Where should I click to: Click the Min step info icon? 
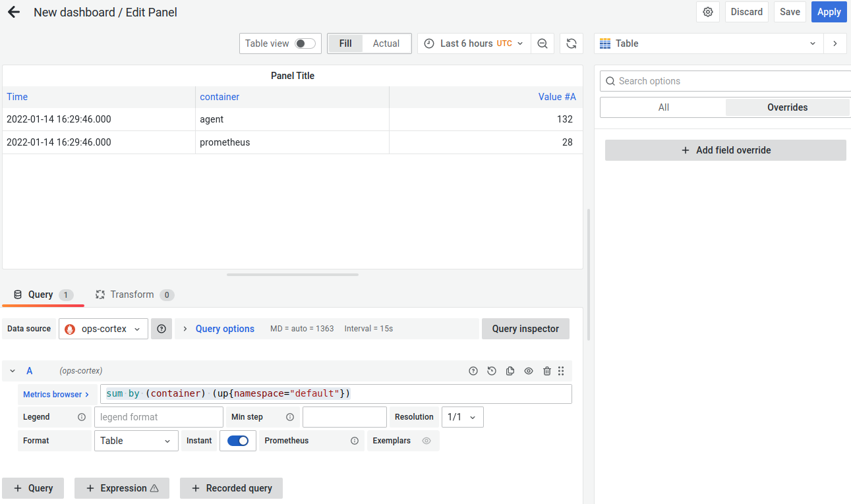[x=290, y=417]
